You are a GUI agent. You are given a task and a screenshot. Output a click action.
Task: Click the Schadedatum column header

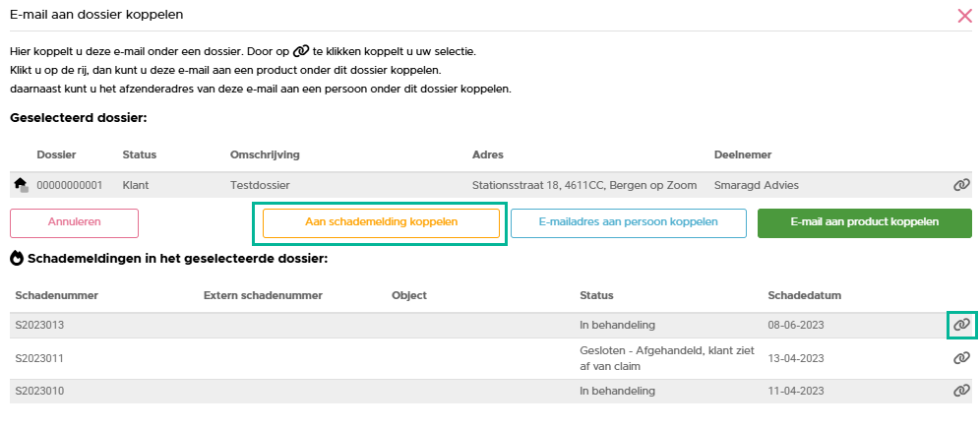point(804,295)
